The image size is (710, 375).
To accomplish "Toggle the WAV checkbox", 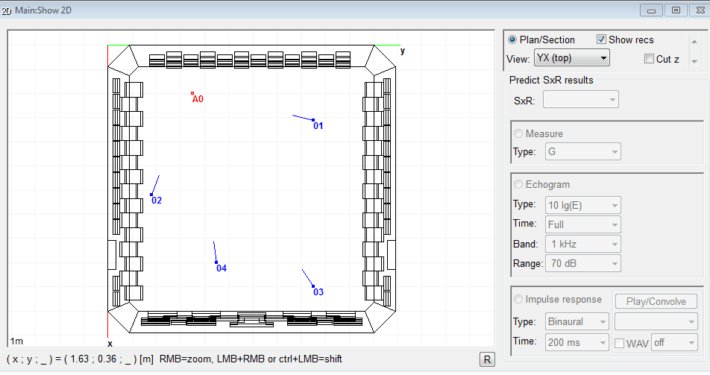I will pyautogui.click(x=619, y=343).
